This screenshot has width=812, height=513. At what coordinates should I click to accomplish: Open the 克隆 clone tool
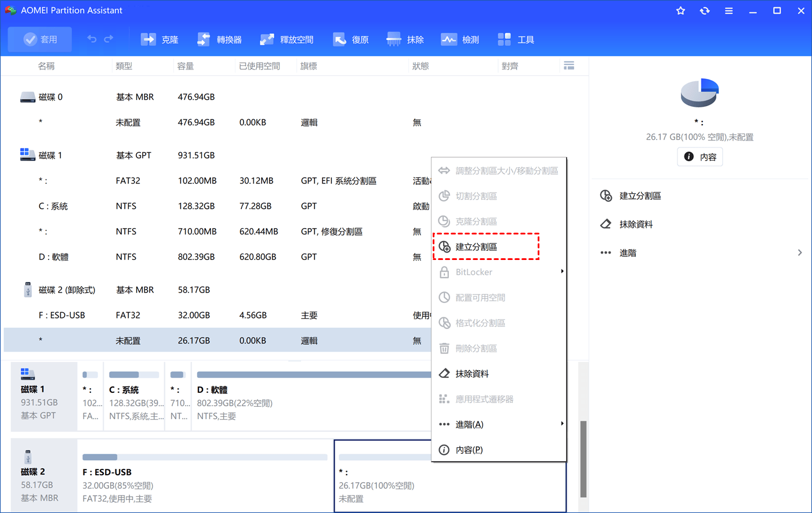[x=159, y=39]
